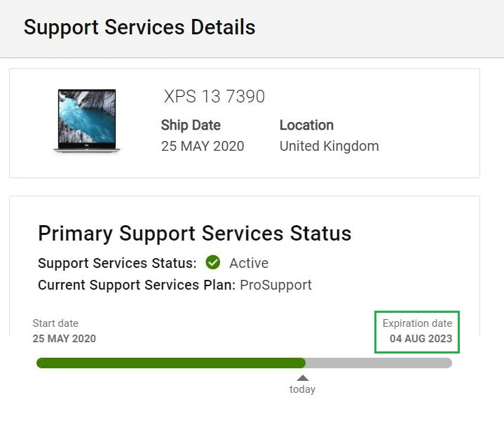Select the 25 MAY 2020 ship date value
The width and height of the screenshot is (504, 444).
(x=203, y=146)
